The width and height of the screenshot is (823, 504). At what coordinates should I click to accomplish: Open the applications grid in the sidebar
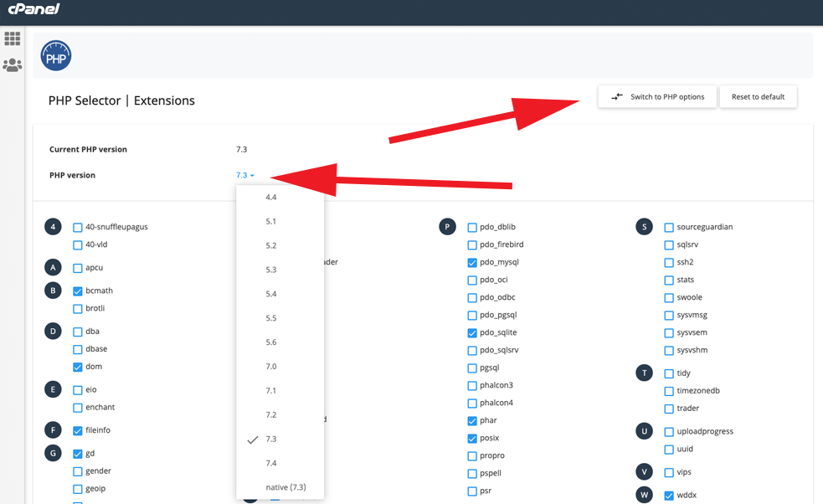(x=13, y=38)
